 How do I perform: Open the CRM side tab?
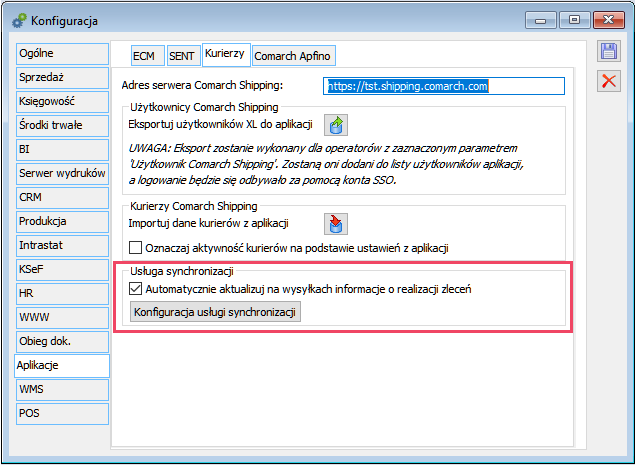(62, 197)
